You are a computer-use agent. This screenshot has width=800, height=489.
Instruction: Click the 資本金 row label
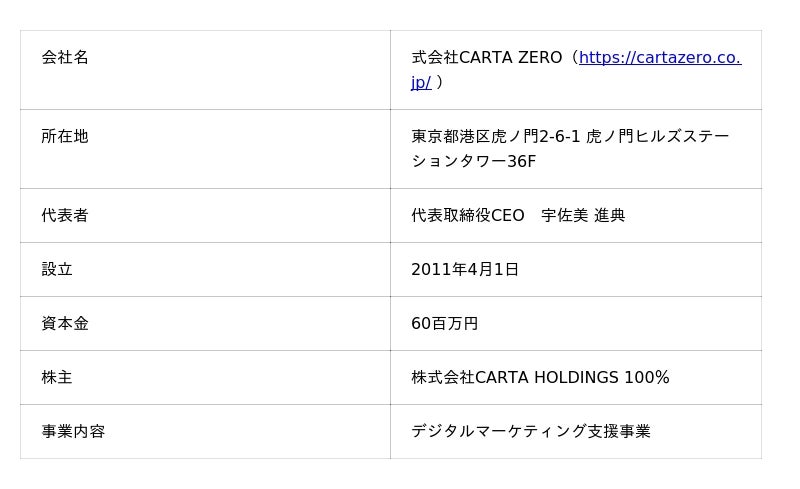pos(65,324)
